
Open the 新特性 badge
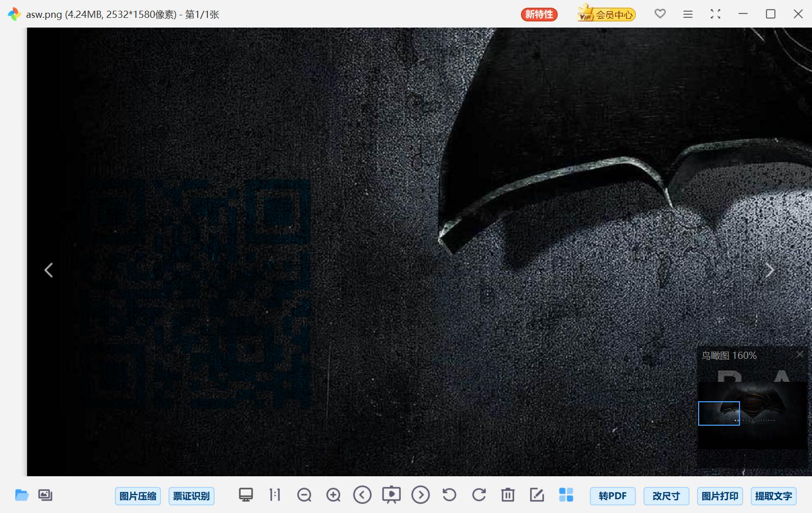tap(539, 14)
